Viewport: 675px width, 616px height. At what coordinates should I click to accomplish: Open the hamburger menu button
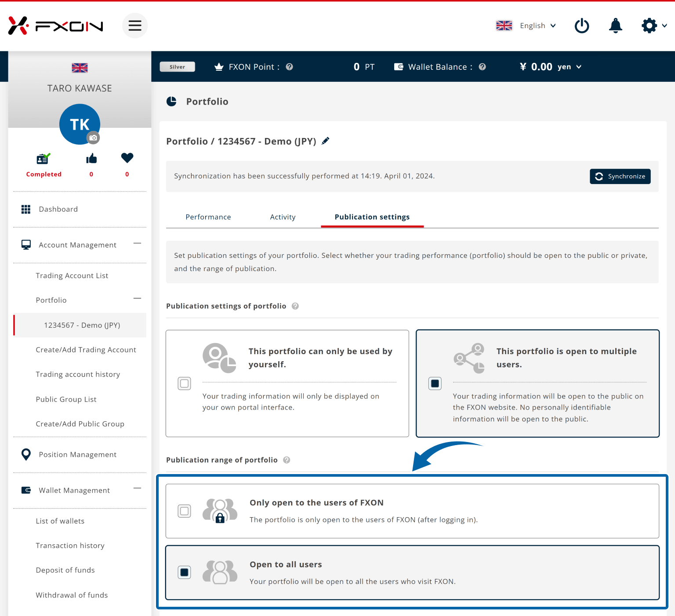[x=135, y=25]
